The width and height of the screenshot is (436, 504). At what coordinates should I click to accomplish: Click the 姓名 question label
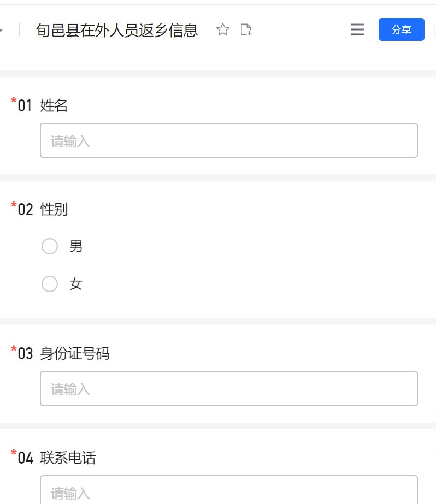(x=54, y=106)
